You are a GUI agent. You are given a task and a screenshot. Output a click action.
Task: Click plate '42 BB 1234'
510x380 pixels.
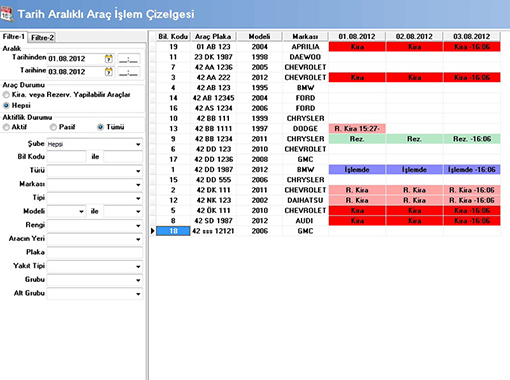coord(213,139)
